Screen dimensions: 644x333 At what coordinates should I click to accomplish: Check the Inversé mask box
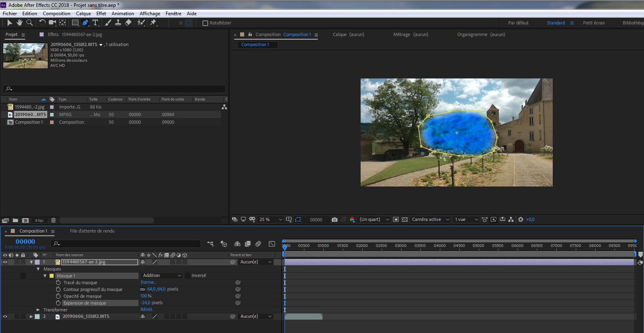pos(187,276)
